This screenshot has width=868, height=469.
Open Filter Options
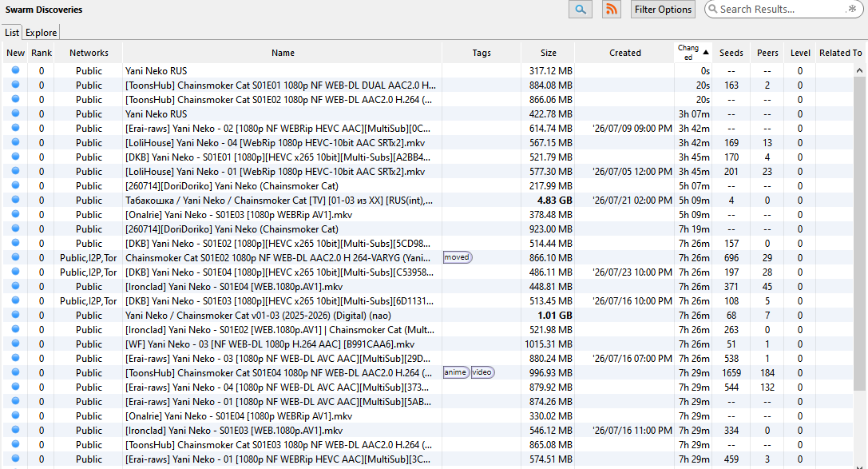coord(663,10)
